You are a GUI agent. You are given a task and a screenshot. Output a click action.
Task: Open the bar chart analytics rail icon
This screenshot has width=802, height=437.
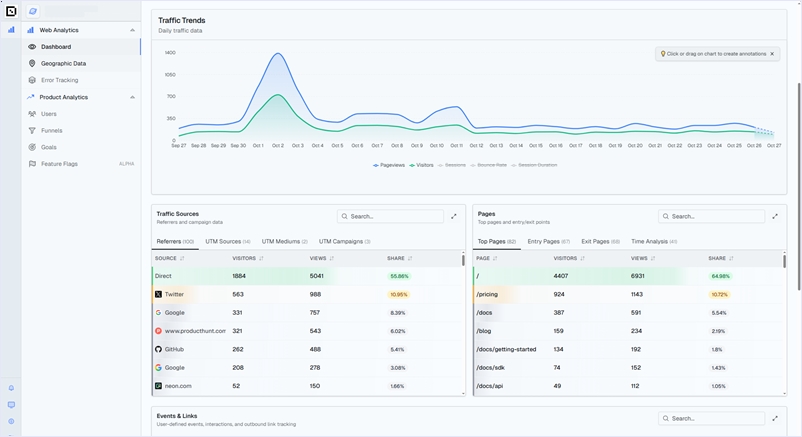pyautogui.click(x=11, y=30)
